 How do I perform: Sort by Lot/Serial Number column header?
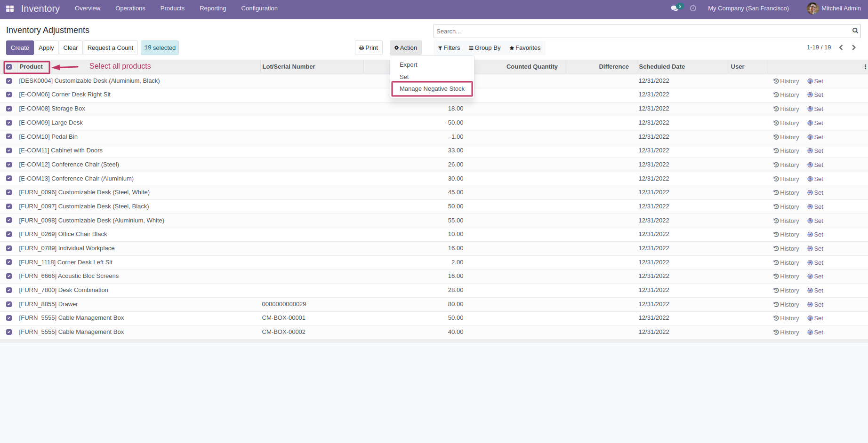tap(289, 67)
